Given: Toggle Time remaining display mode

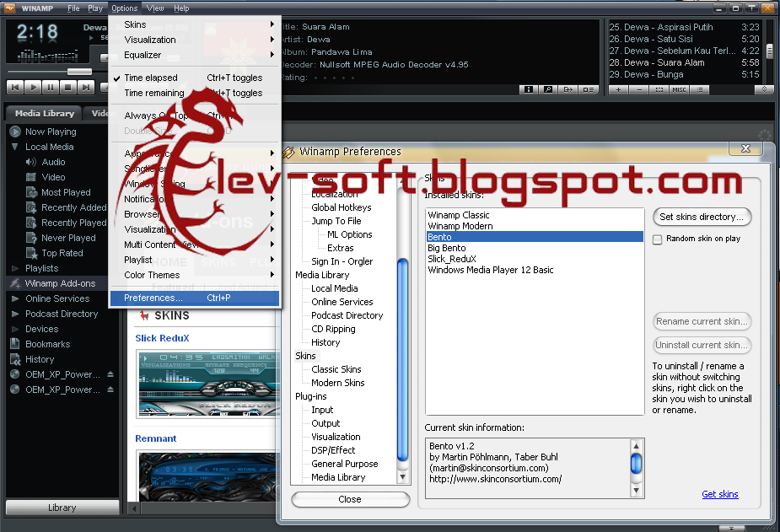Looking at the screenshot, I should 153,93.
